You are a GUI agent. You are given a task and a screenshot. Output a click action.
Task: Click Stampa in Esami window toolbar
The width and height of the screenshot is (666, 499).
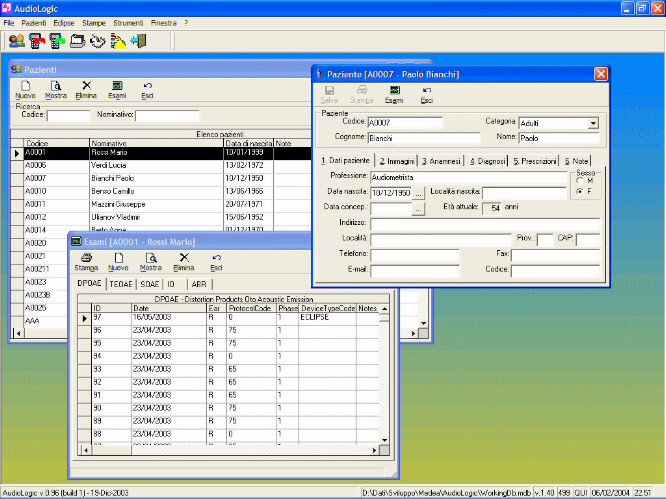[86, 262]
